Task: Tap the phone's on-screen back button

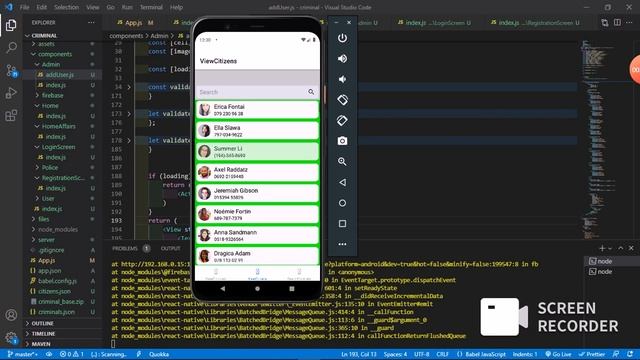Action: pyautogui.click(x=222, y=289)
